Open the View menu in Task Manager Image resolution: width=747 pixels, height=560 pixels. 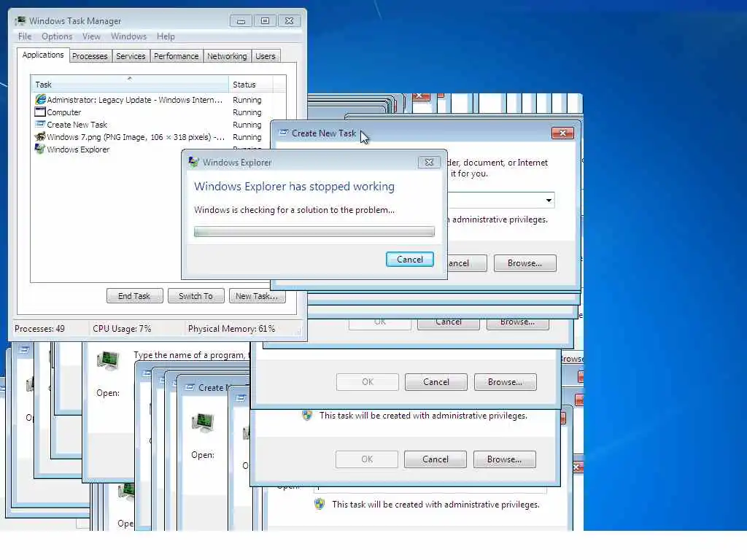pyautogui.click(x=91, y=36)
